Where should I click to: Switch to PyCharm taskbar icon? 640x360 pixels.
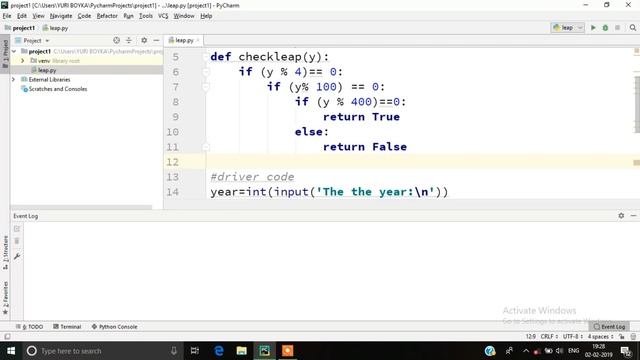(x=264, y=351)
